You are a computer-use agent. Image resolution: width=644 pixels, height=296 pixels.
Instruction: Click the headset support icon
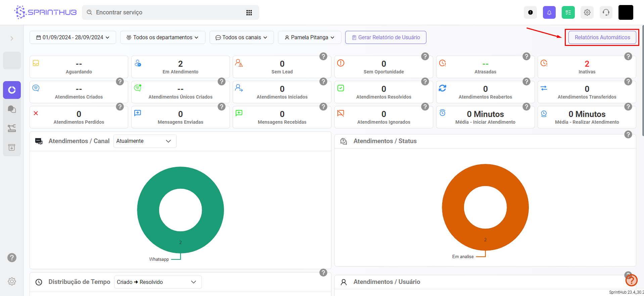[606, 12]
